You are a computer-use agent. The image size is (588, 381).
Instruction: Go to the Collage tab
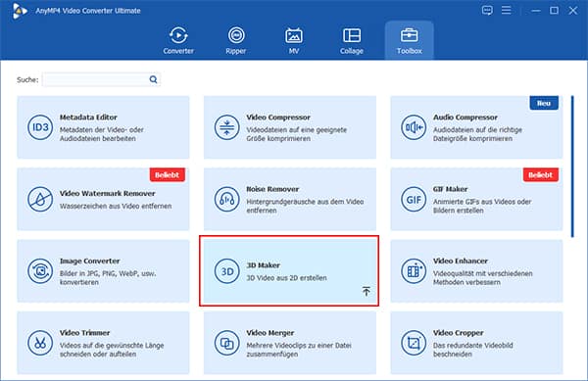pos(352,40)
